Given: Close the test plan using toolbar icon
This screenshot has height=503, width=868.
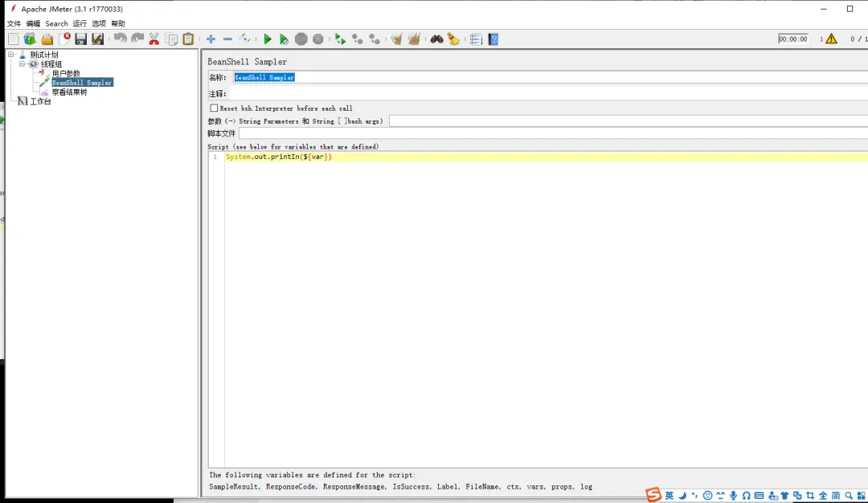Looking at the screenshot, I should pos(65,39).
